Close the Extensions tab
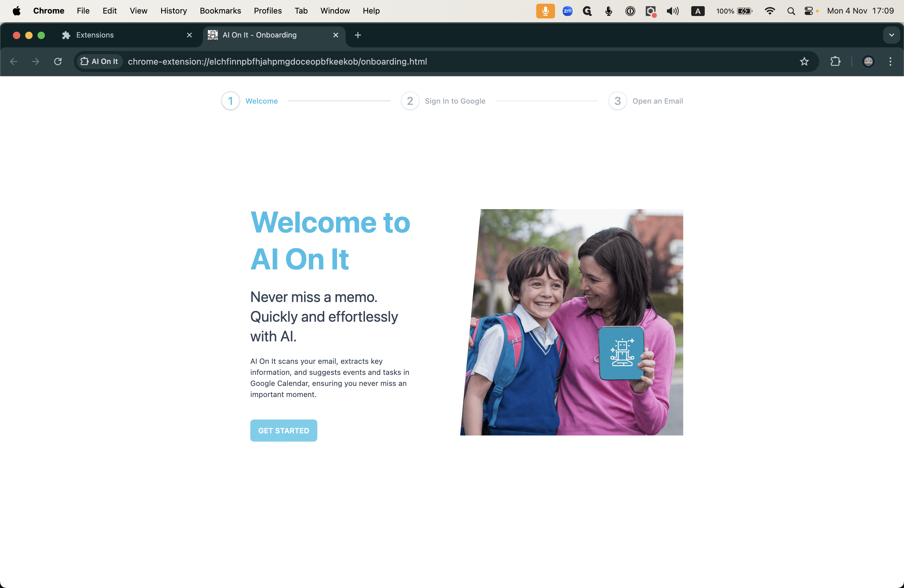The height and width of the screenshot is (588, 904). point(189,35)
